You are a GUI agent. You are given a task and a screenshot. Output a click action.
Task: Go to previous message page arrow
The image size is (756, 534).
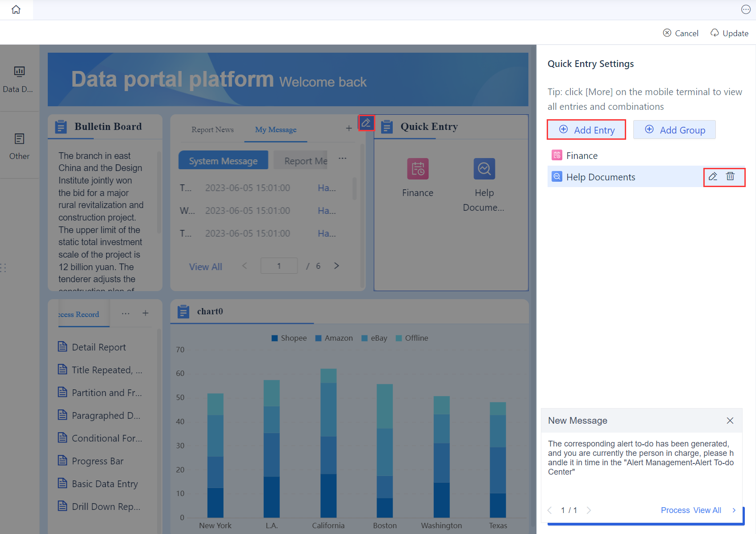pos(245,266)
